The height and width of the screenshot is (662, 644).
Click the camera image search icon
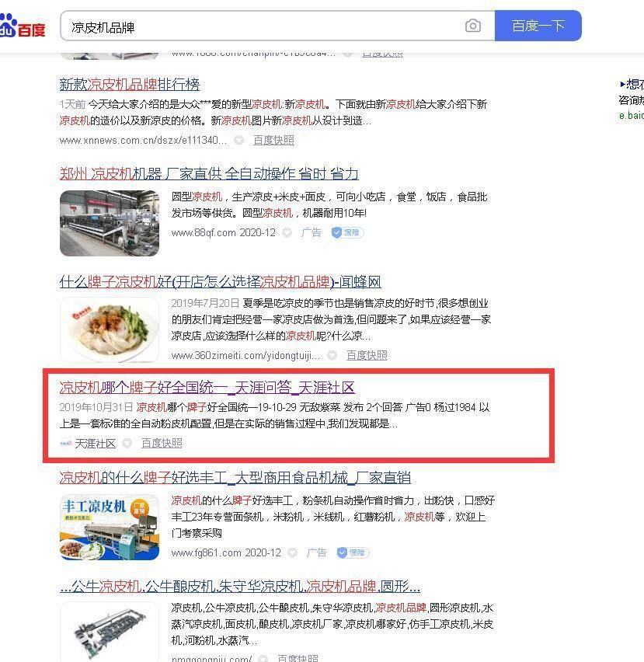pos(472,26)
